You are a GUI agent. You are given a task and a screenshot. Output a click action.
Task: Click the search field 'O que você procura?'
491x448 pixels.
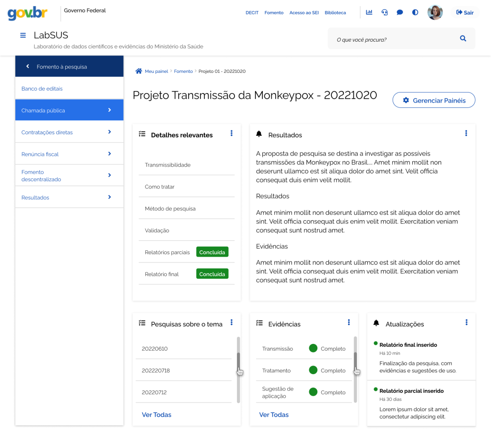pos(393,39)
